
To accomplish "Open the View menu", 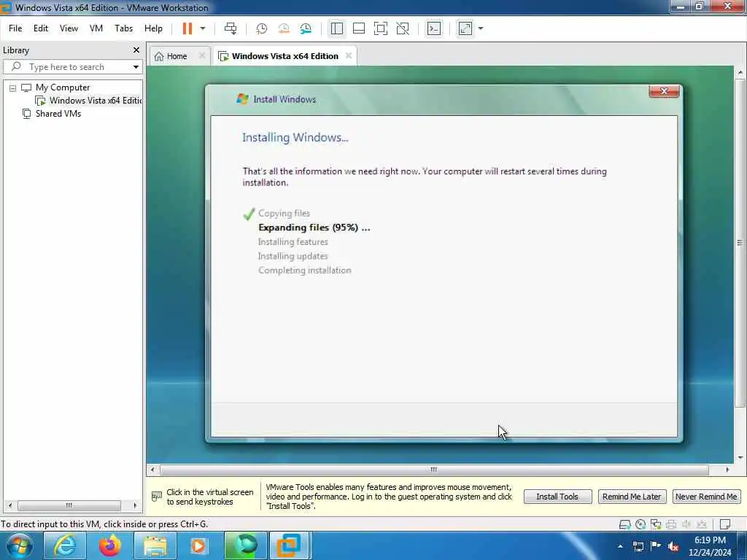I will (x=69, y=28).
